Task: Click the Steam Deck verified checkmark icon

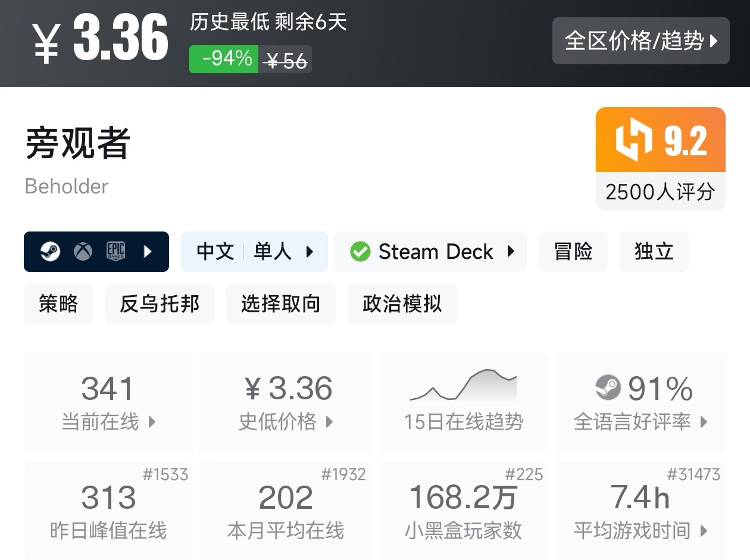Action: click(x=360, y=252)
